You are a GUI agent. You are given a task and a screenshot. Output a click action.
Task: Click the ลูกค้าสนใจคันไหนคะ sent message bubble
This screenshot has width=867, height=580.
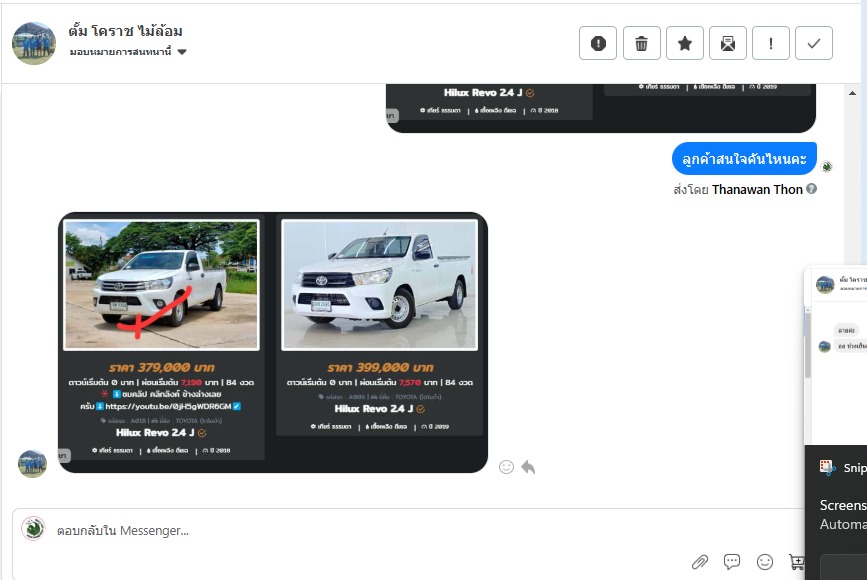744,158
